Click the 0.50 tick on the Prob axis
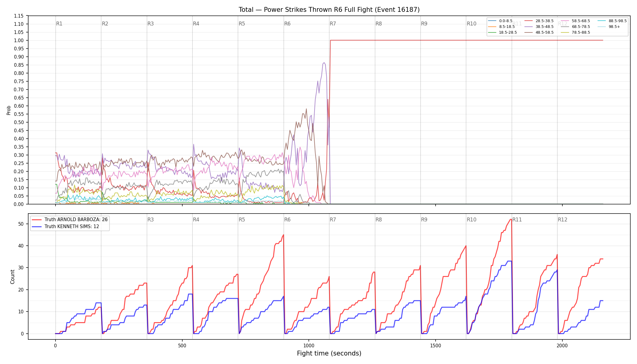The width and height of the screenshot is (637, 364). [19, 122]
